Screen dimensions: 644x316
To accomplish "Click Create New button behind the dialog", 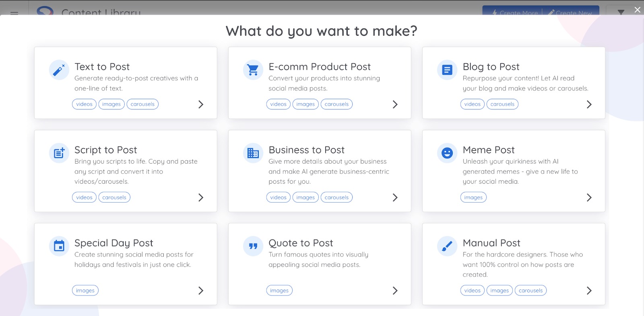I will tap(570, 13).
